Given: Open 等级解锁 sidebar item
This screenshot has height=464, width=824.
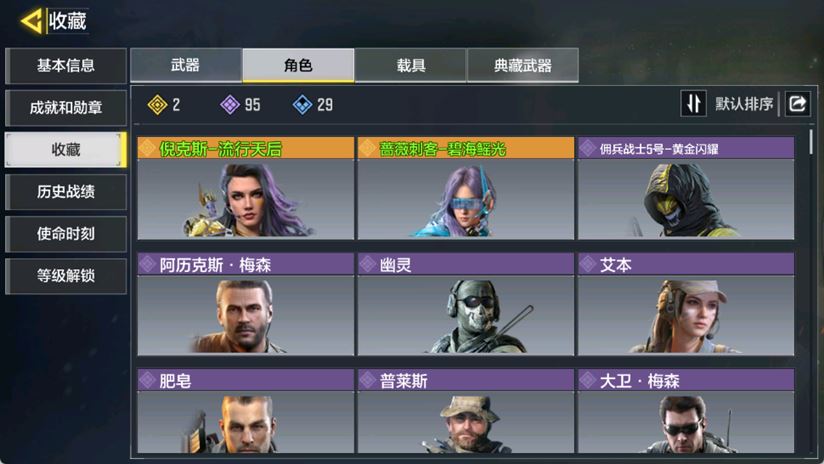Looking at the screenshot, I should point(66,276).
